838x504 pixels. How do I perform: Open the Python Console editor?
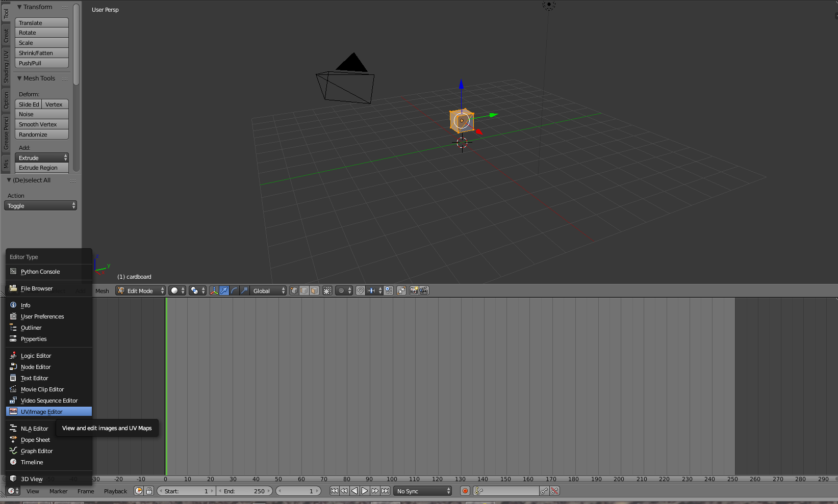(x=49, y=272)
